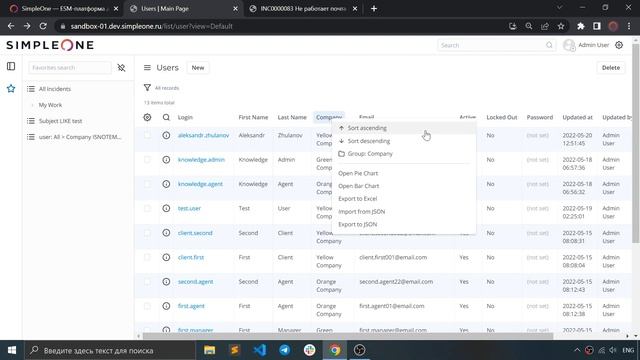Open info icon for client.first row

tap(166, 257)
